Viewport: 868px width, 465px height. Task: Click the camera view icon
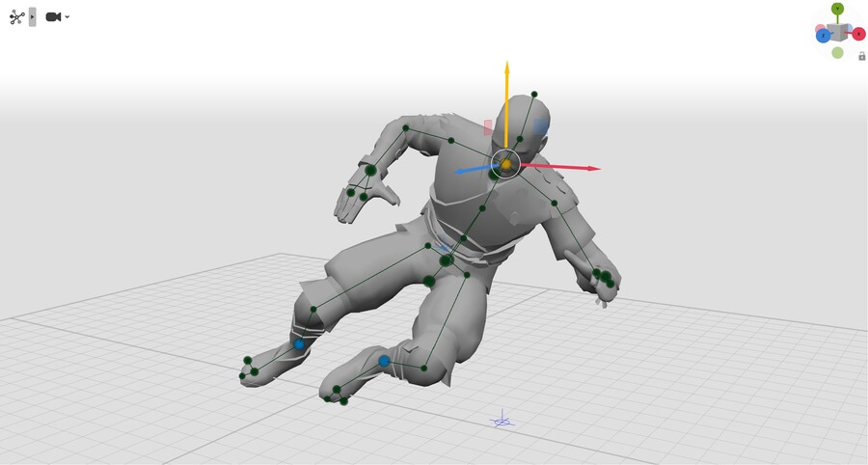pyautogui.click(x=53, y=17)
